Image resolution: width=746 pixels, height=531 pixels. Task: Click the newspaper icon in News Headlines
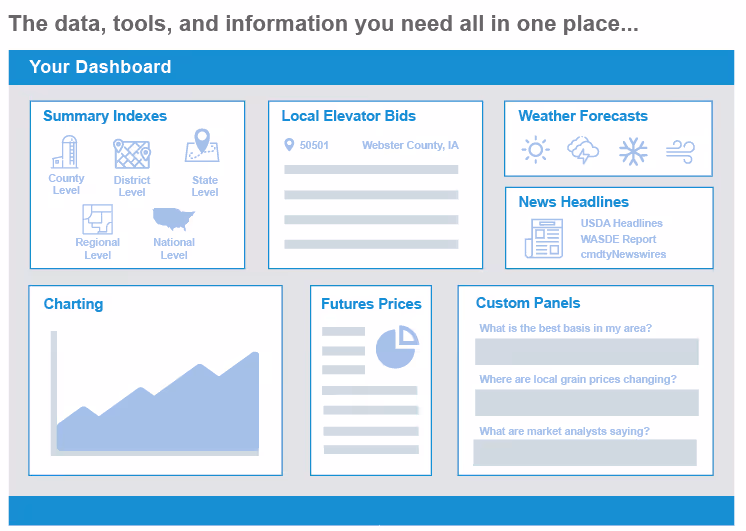[544, 238]
